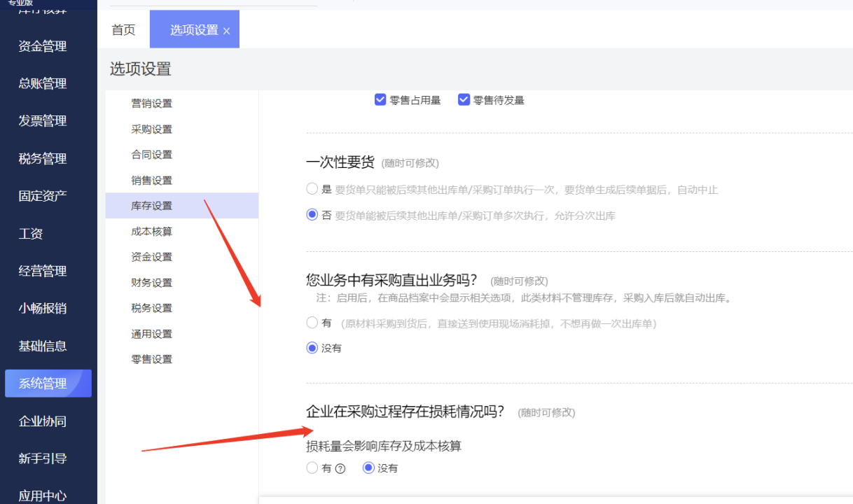Go to 工资 in the sidebar

coord(31,234)
